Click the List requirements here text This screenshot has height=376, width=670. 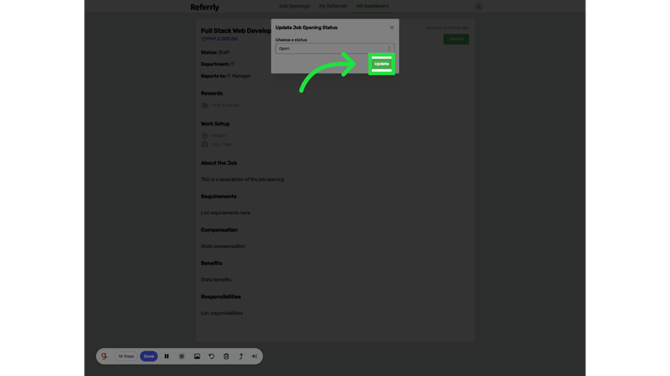click(x=225, y=213)
